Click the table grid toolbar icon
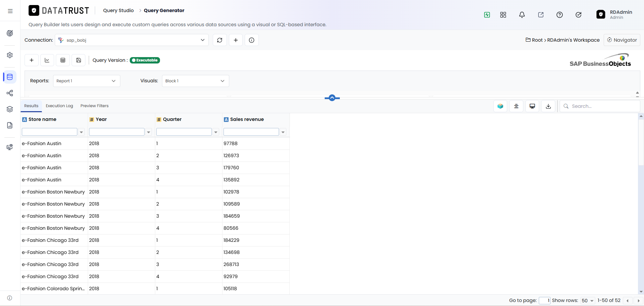Image resolution: width=644 pixels, height=306 pixels. pyautogui.click(x=63, y=60)
